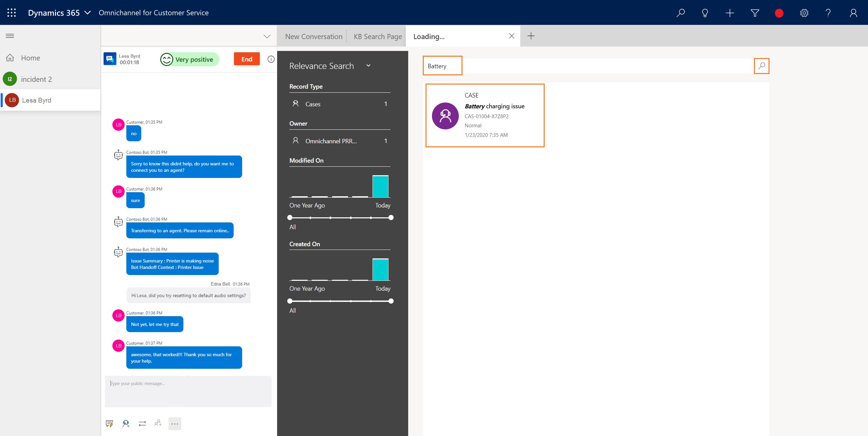The image size is (868, 436).
Task: Click the End conversation button
Action: point(246,58)
